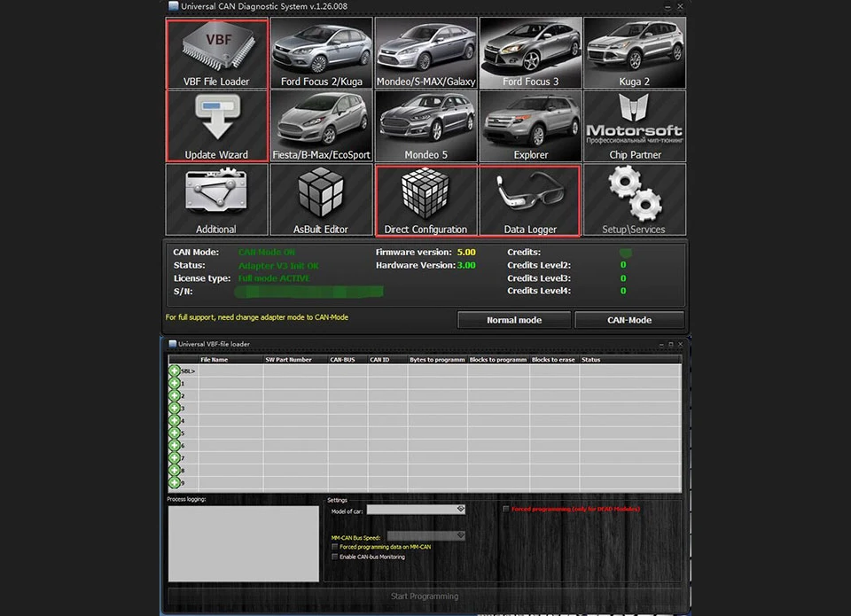851x616 pixels.
Task: Click the File Name column header
Action: [x=230, y=359]
